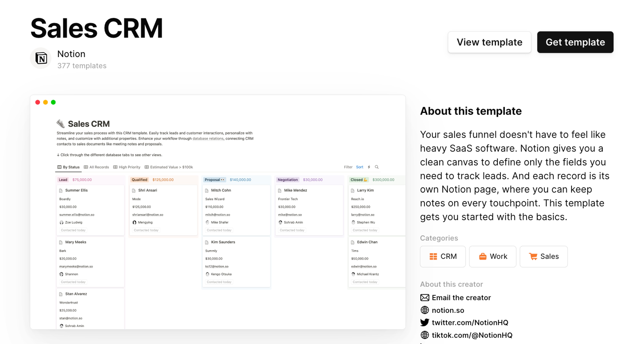Image resolution: width=644 pixels, height=344 pixels.
Task: Click the page icon beside Kim Saunders
Action: [x=207, y=242]
